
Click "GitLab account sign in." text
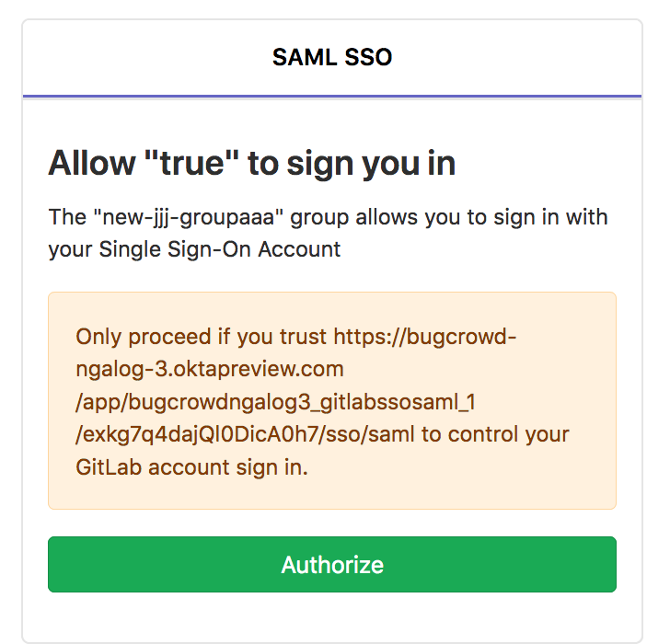[x=191, y=466]
